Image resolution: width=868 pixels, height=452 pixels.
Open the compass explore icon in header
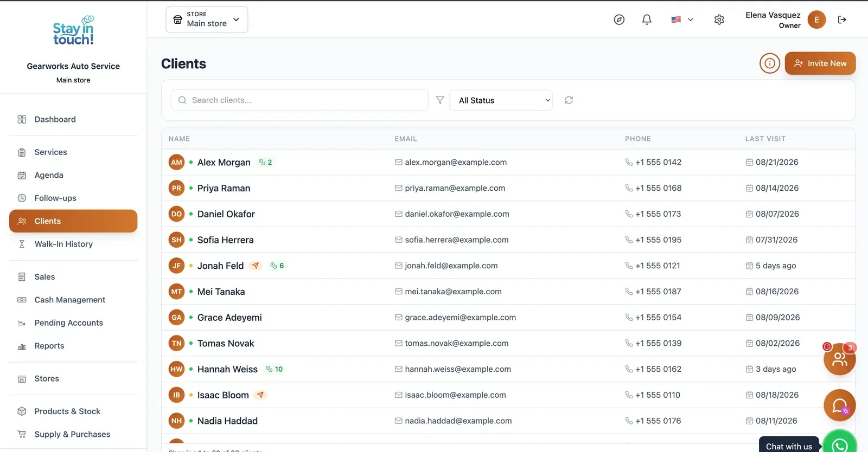tap(619, 20)
